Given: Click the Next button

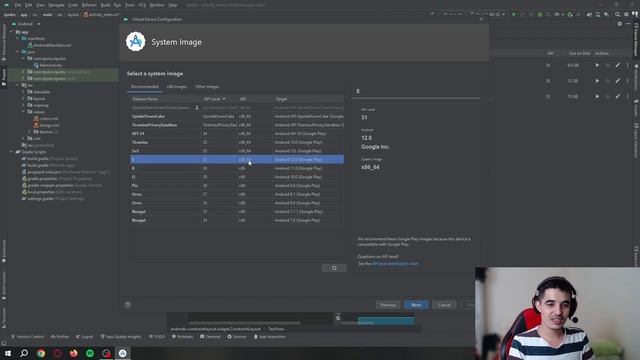Looking at the screenshot, I should 416,305.
